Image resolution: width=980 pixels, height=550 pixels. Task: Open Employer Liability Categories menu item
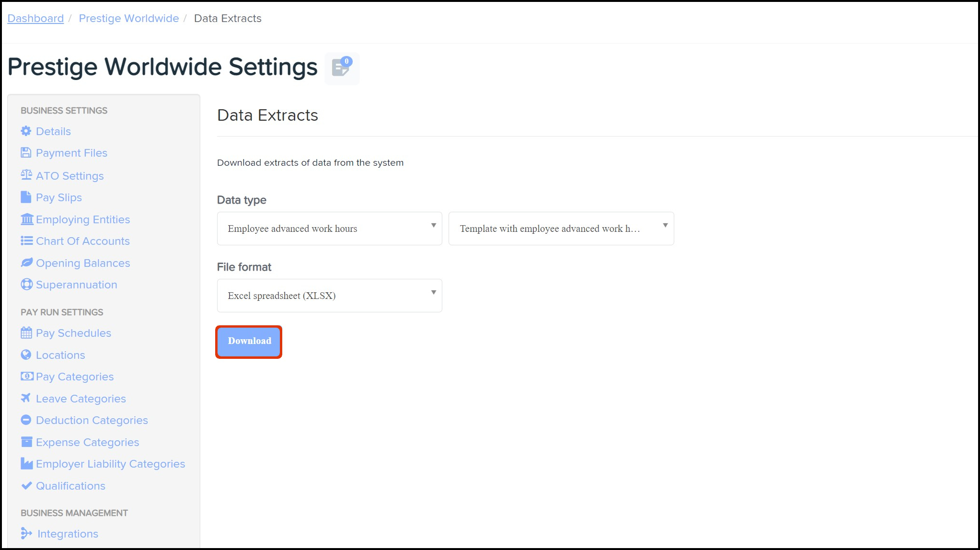click(110, 464)
